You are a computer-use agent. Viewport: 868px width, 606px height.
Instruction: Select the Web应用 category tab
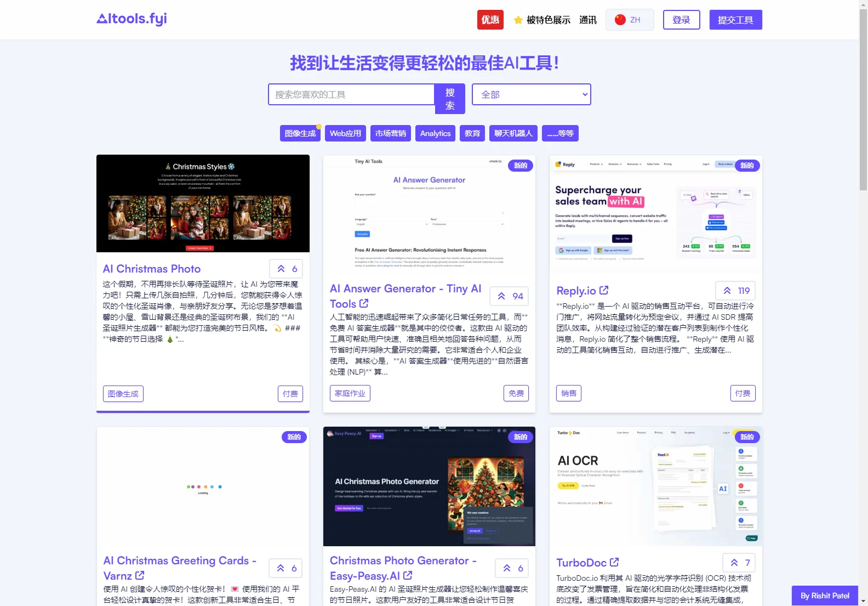[x=345, y=133]
